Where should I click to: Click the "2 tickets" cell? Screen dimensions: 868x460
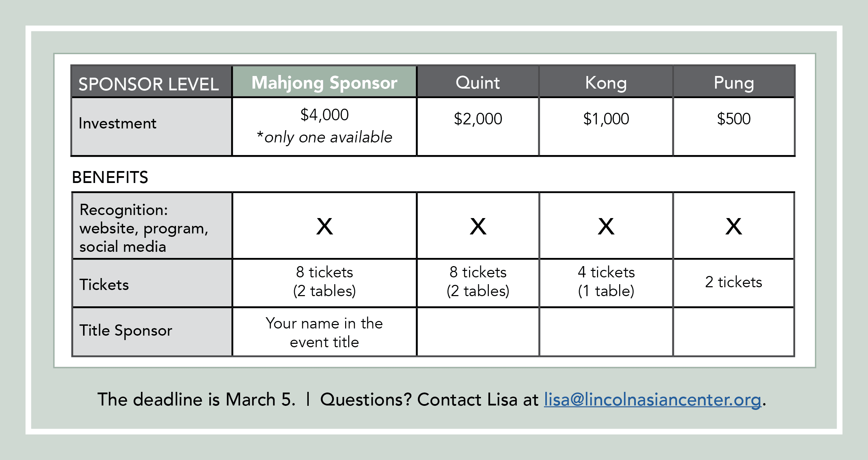pos(734,282)
